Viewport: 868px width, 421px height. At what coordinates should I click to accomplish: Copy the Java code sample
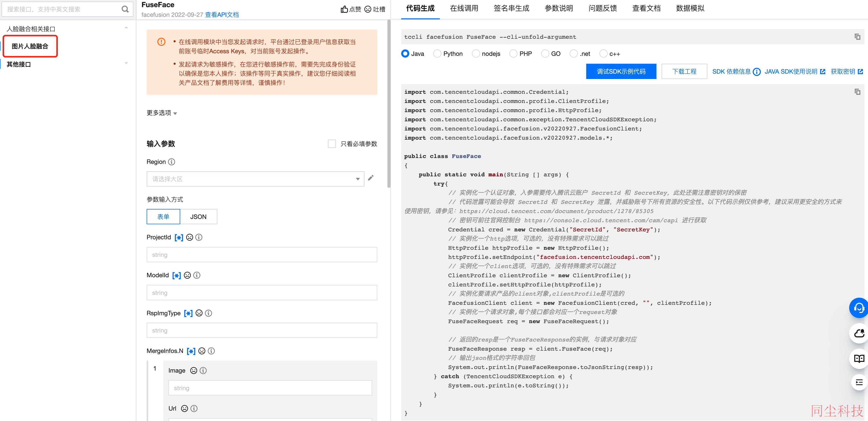pyautogui.click(x=858, y=92)
